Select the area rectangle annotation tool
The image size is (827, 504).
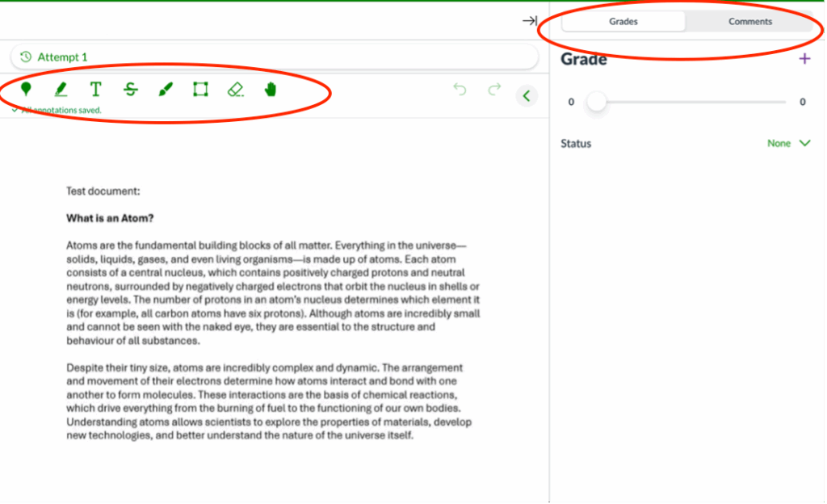[200, 90]
